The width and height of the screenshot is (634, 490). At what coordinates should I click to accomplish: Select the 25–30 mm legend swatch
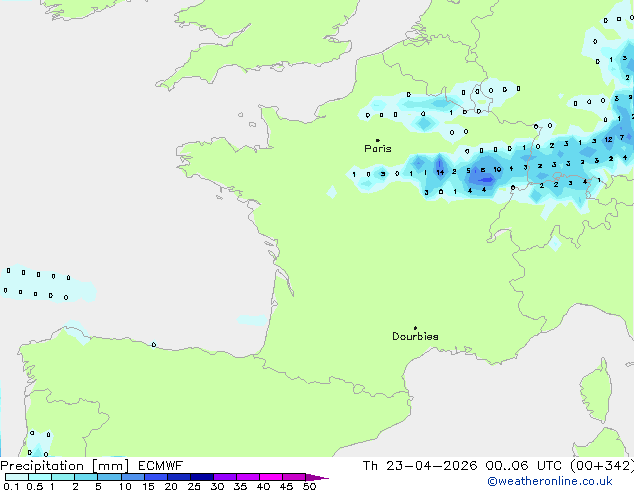[x=201, y=477]
